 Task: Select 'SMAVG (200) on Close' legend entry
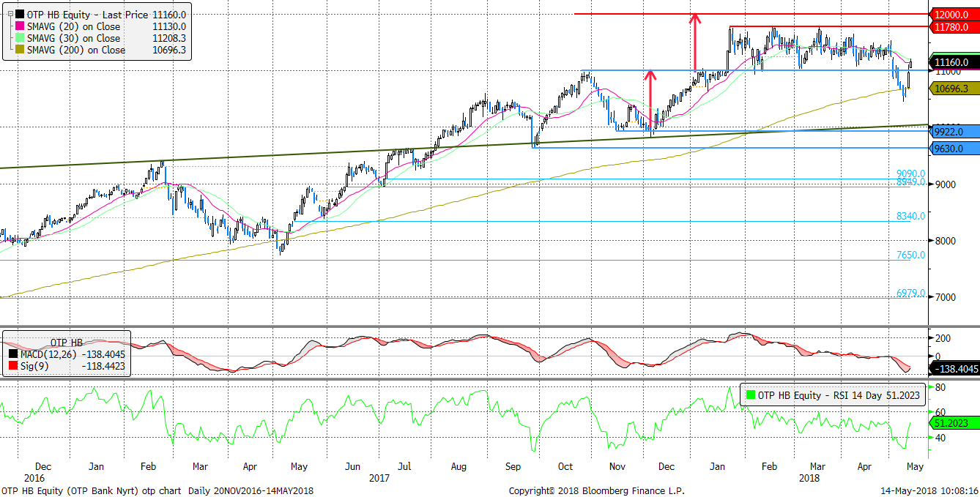click(75, 51)
